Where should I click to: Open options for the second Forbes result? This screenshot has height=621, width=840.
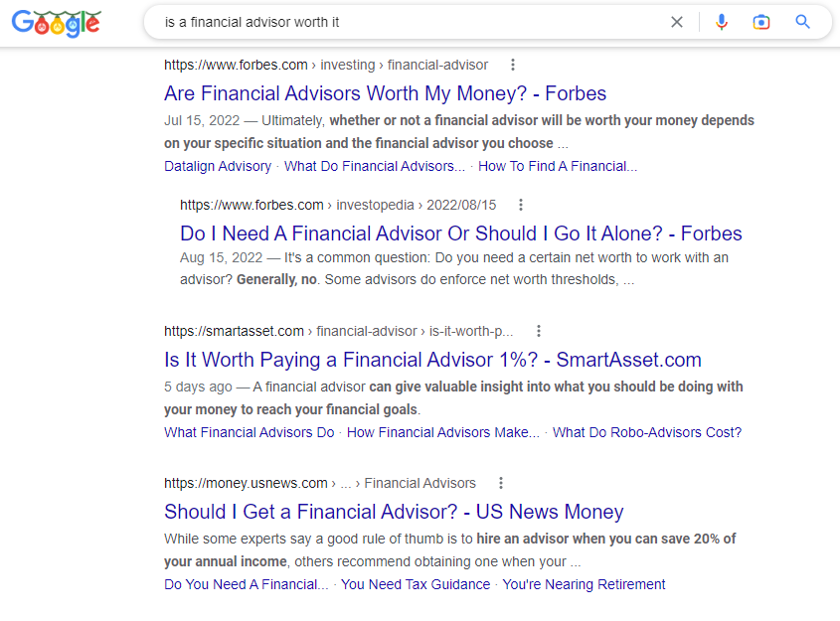(521, 204)
